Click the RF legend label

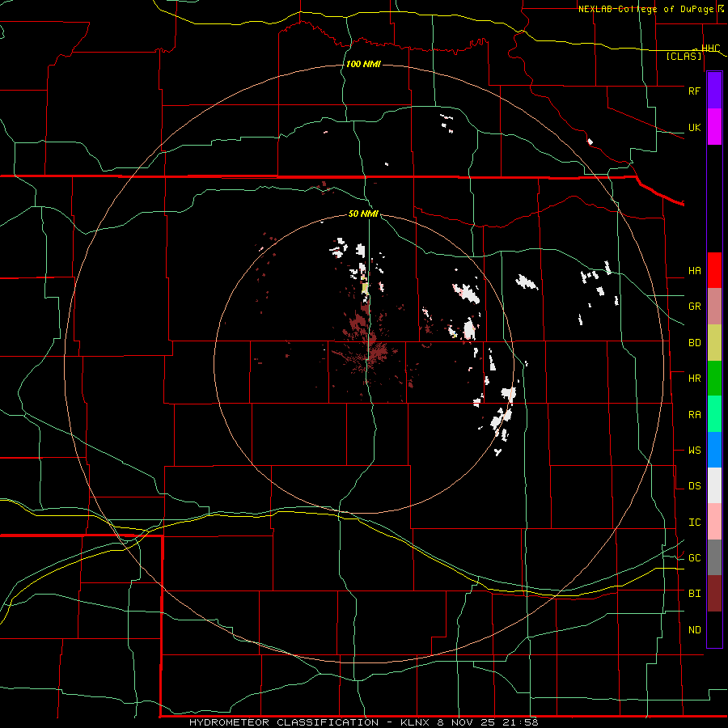pyautogui.click(x=694, y=91)
